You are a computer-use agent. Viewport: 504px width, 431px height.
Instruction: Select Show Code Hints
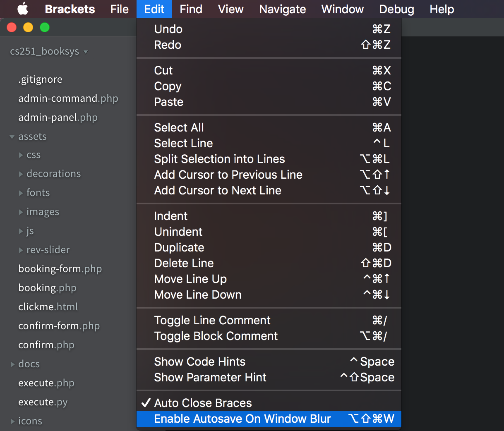click(200, 362)
